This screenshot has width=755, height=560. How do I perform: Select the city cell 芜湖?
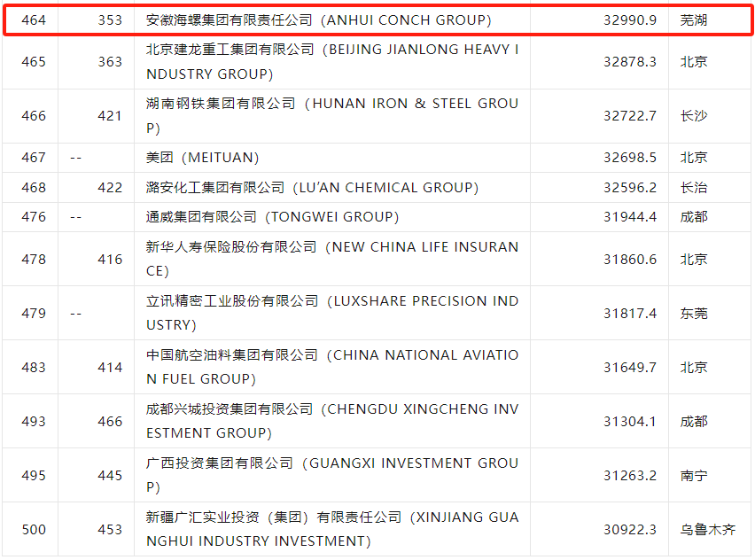click(x=694, y=19)
